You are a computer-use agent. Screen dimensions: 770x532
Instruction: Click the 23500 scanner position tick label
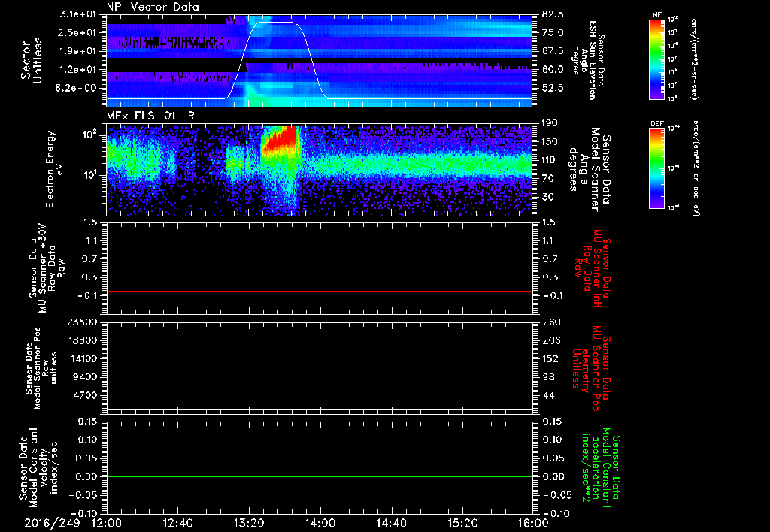pos(83,322)
